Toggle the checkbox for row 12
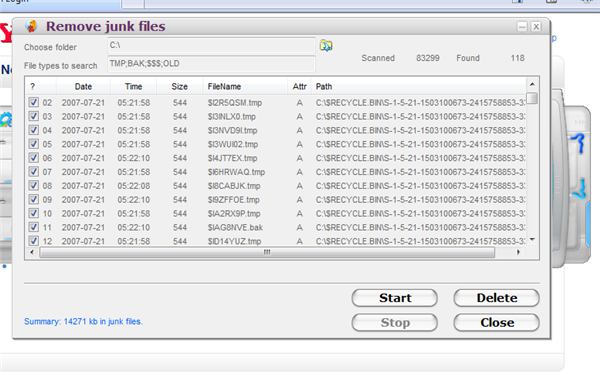This screenshot has height=372, width=600. point(34,241)
